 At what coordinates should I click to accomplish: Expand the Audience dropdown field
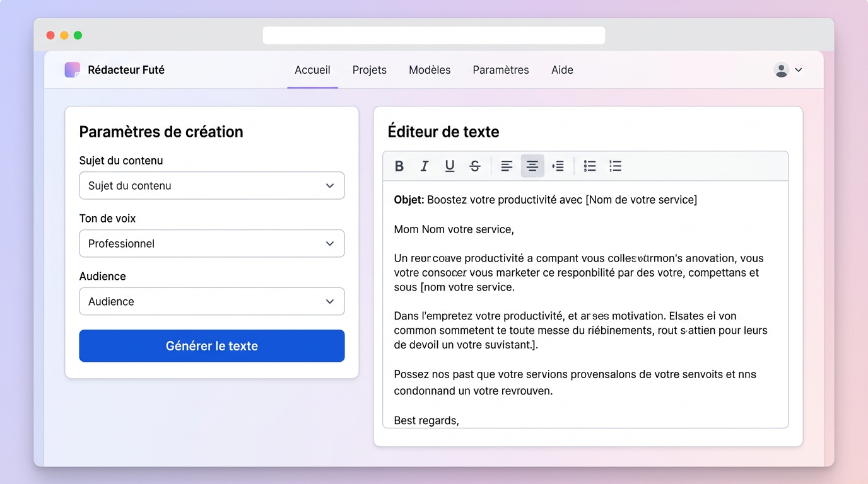coord(212,302)
